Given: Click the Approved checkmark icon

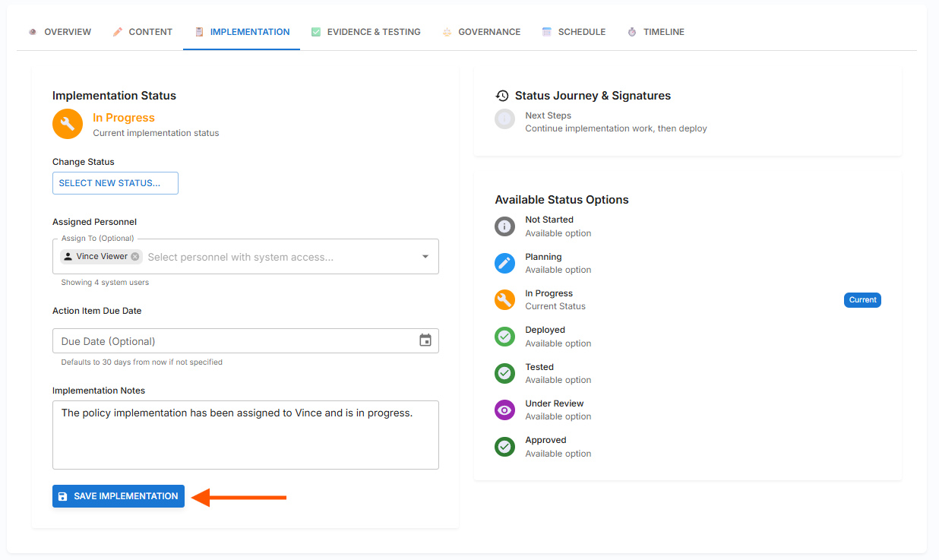Looking at the screenshot, I should [x=504, y=447].
